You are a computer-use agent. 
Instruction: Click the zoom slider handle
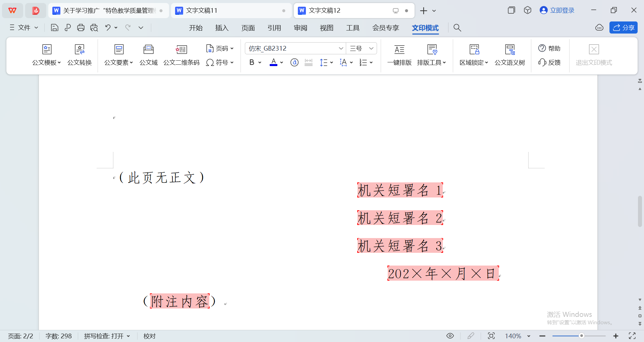tap(582, 336)
